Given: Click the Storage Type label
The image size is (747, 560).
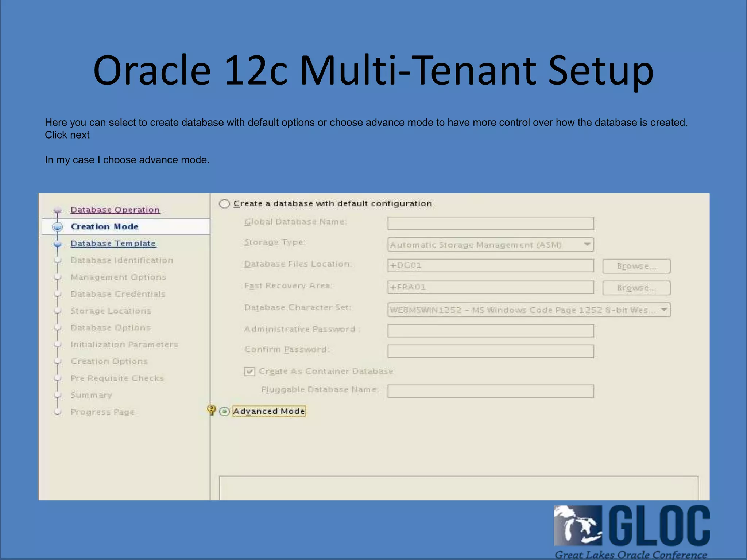Looking at the screenshot, I should click(275, 242).
